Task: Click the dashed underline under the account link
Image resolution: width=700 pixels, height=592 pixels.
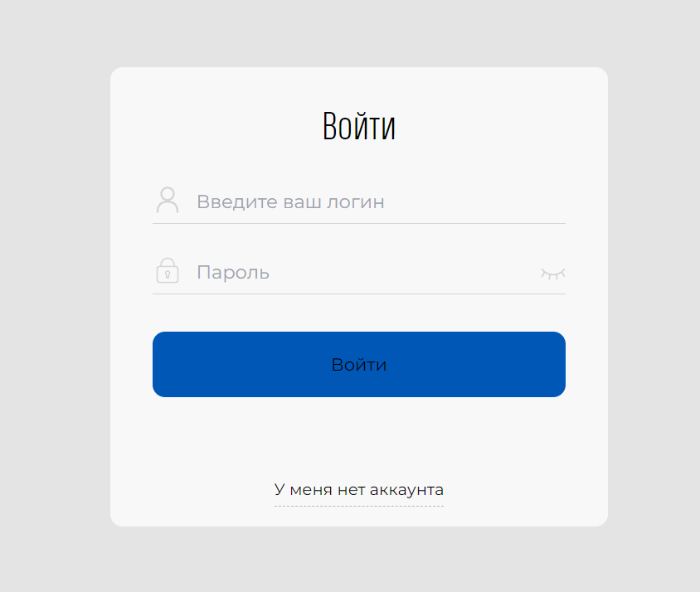Action: 359,506
